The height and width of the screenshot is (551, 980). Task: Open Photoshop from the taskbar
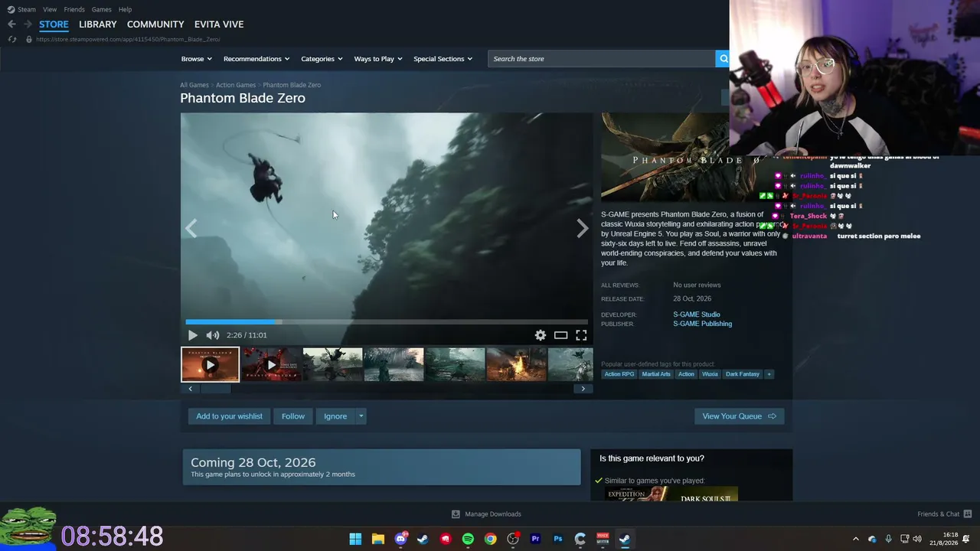coord(557,539)
